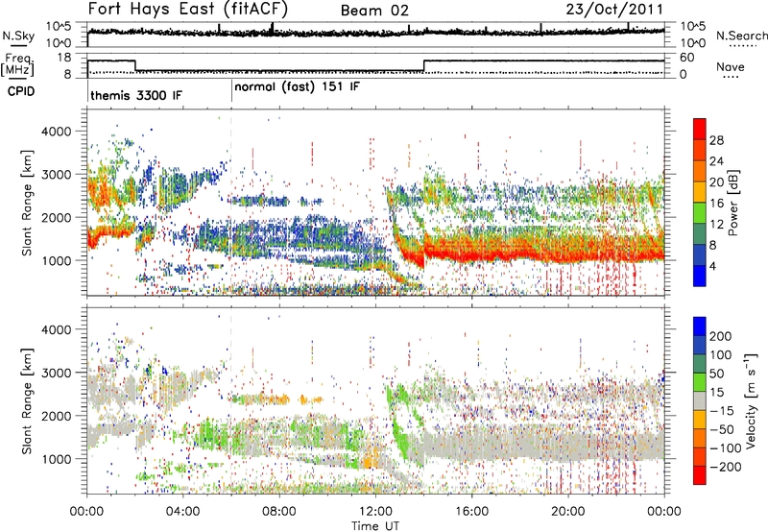
Task: Click the '12:00' time axis tick label
Action: pos(375,512)
